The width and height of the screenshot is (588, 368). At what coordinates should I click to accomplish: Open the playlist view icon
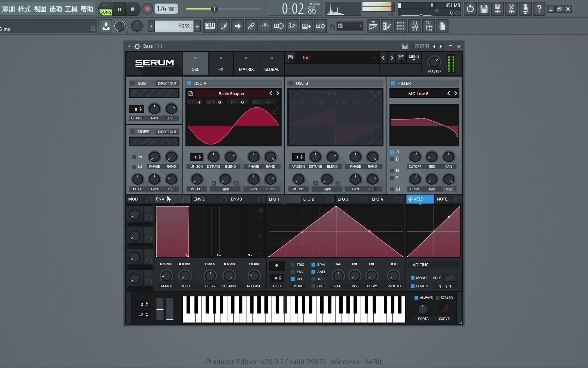click(x=373, y=26)
